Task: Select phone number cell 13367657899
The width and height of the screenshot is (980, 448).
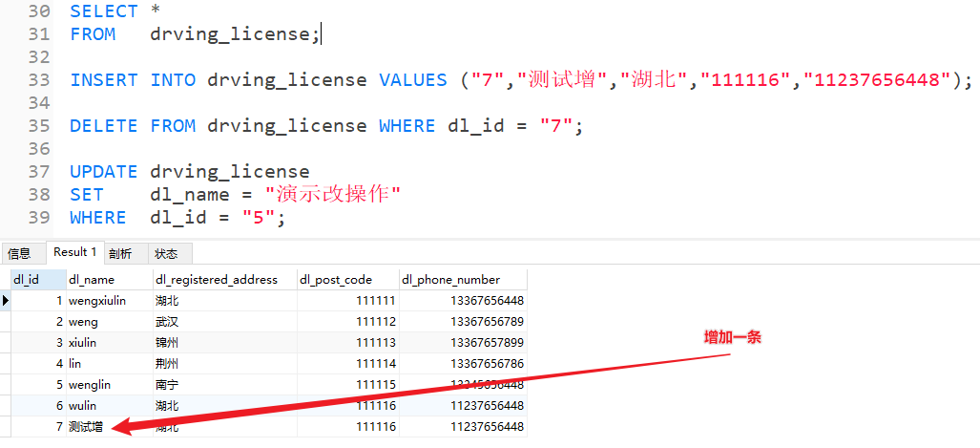Action: point(463,343)
